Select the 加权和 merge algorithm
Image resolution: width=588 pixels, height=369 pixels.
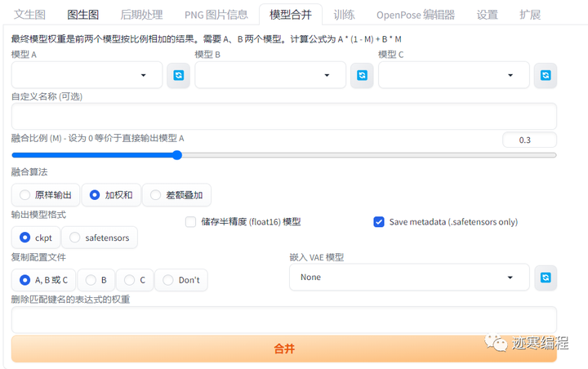coord(111,195)
